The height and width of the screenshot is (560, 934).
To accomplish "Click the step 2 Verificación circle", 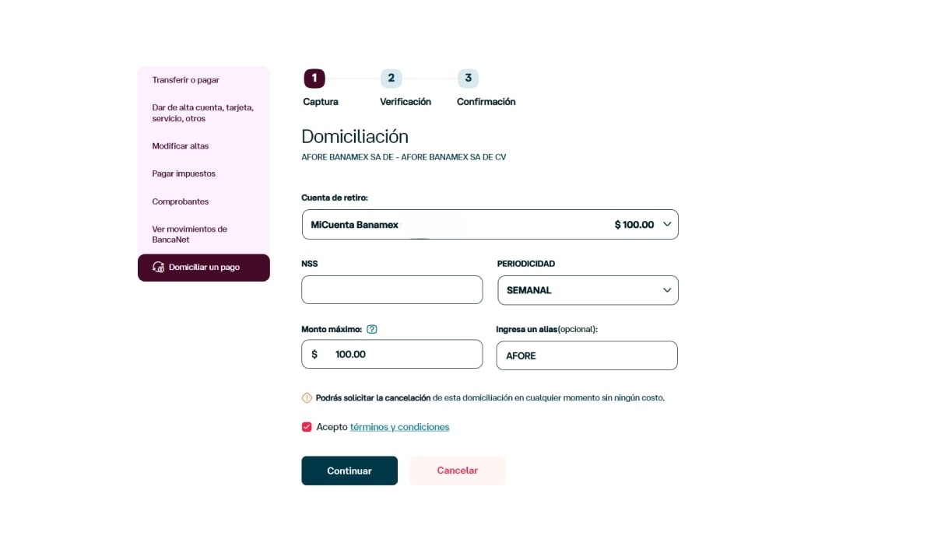I will [x=391, y=78].
